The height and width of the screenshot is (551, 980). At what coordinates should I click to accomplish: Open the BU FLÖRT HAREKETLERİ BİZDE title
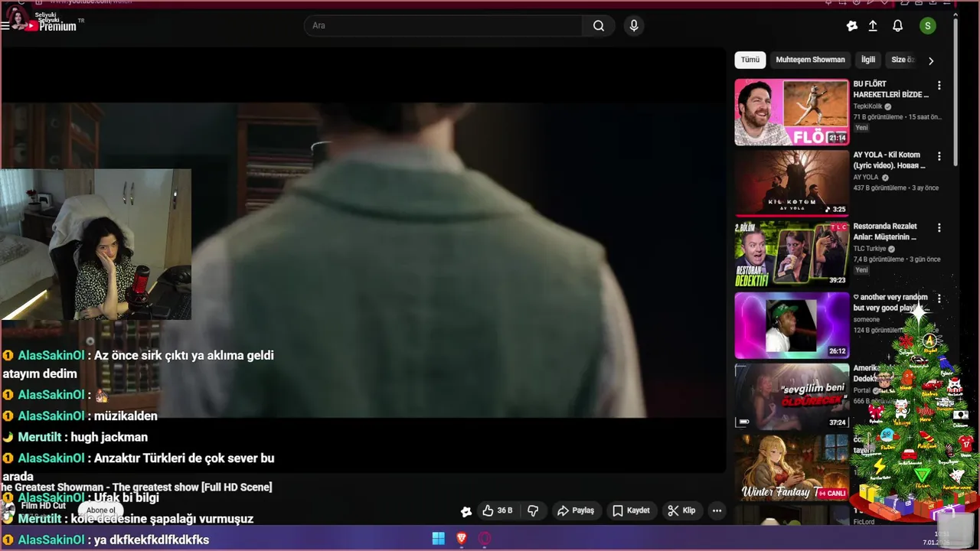[891, 89]
